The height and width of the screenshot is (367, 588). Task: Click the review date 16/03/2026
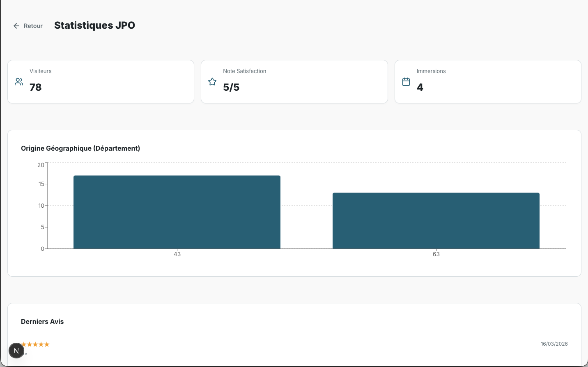coord(554,344)
